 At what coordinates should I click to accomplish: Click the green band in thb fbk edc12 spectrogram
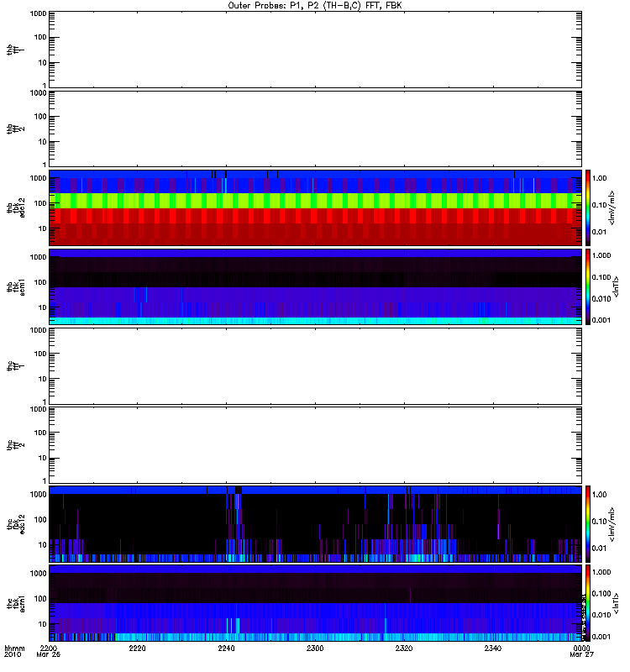315,201
